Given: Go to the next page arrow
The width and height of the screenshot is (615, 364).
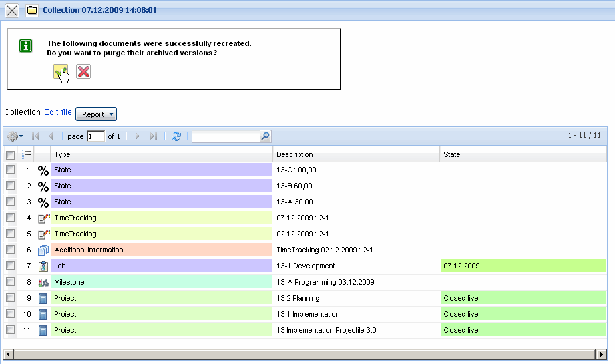Looking at the screenshot, I should click(x=138, y=136).
